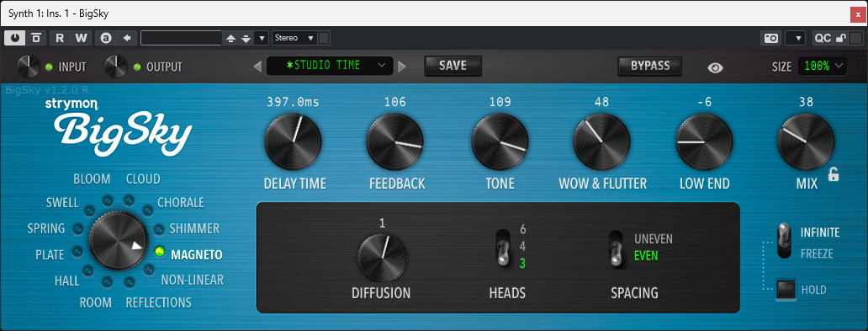Select SPRING reverb type
Viewport: 868px width, 331px height.
46,228
